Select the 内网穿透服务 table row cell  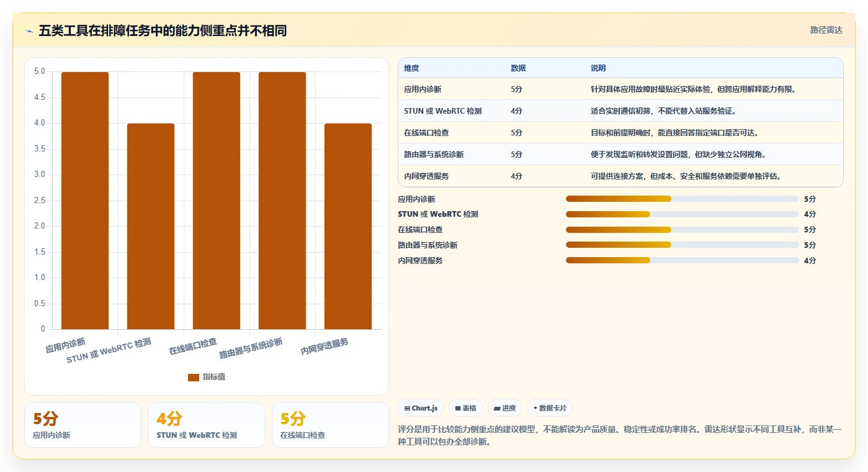pyautogui.click(x=426, y=176)
